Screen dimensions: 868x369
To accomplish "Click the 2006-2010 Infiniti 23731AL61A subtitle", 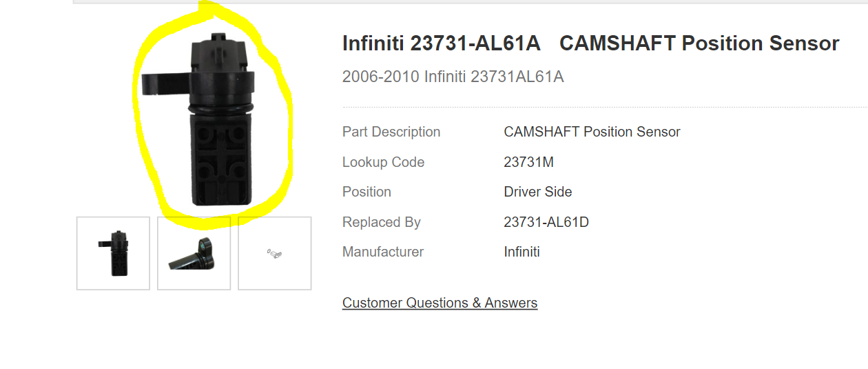I will [453, 77].
